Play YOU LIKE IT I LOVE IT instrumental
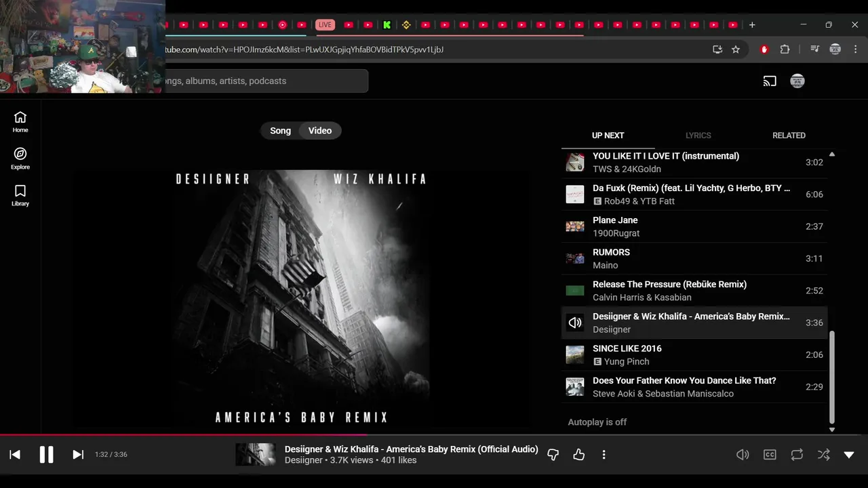 coord(694,162)
